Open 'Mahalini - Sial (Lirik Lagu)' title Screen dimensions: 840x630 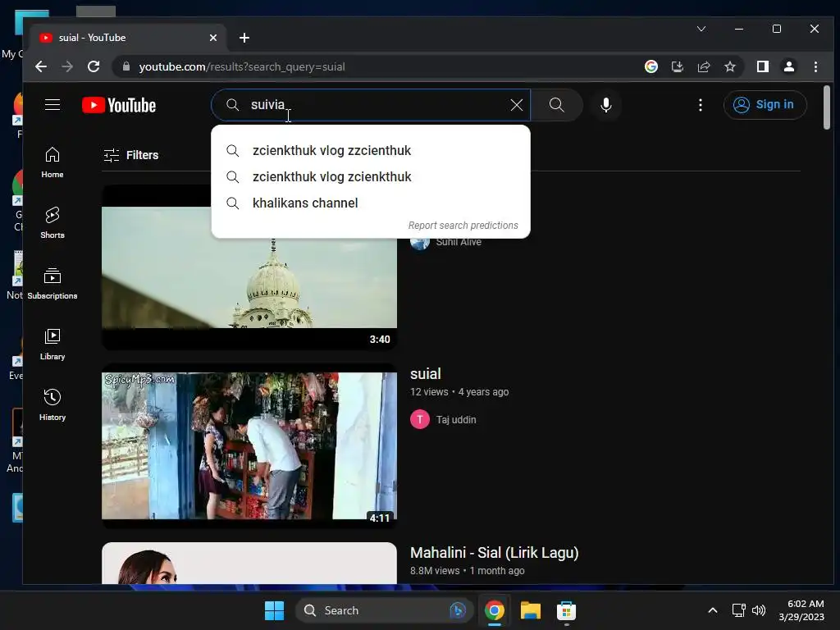click(494, 553)
